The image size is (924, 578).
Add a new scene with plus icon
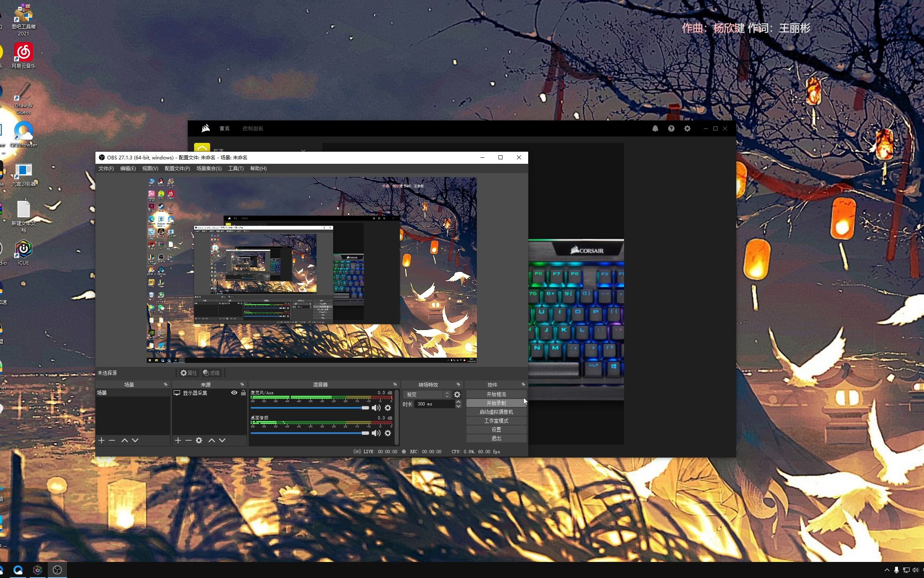coord(101,440)
